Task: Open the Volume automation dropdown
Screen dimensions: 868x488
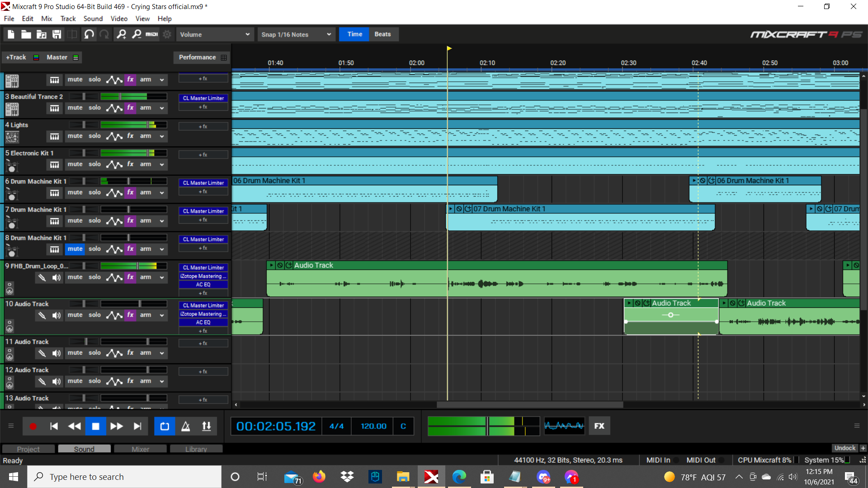Action: click(214, 34)
